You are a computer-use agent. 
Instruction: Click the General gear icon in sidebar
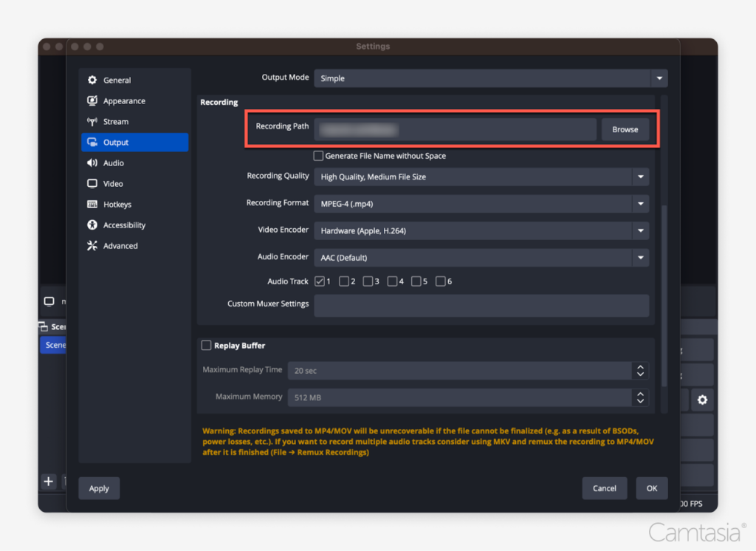point(92,80)
